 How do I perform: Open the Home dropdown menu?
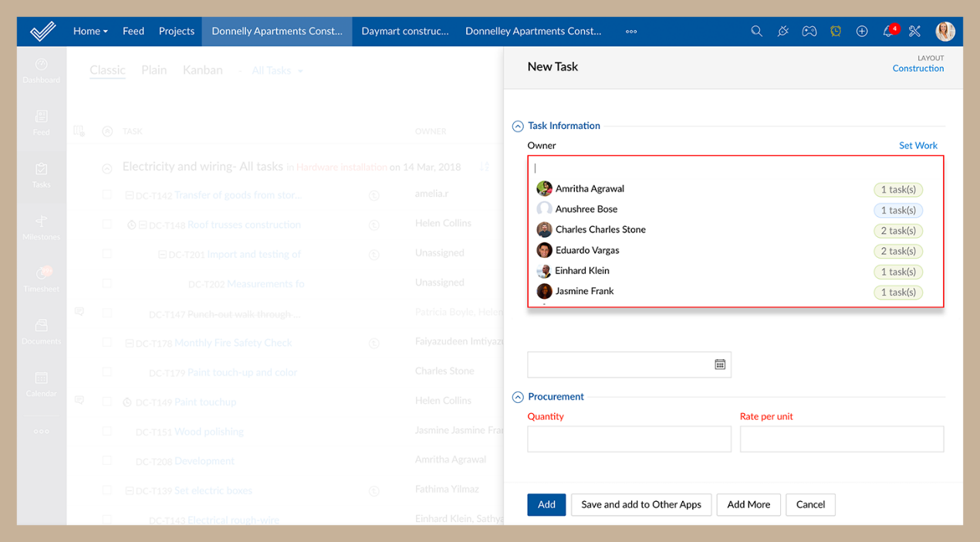point(90,32)
